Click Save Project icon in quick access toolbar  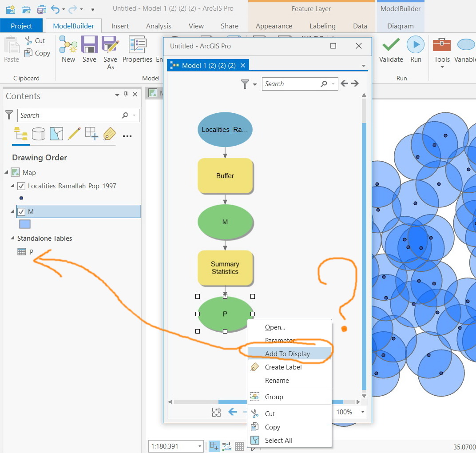(x=42, y=9)
